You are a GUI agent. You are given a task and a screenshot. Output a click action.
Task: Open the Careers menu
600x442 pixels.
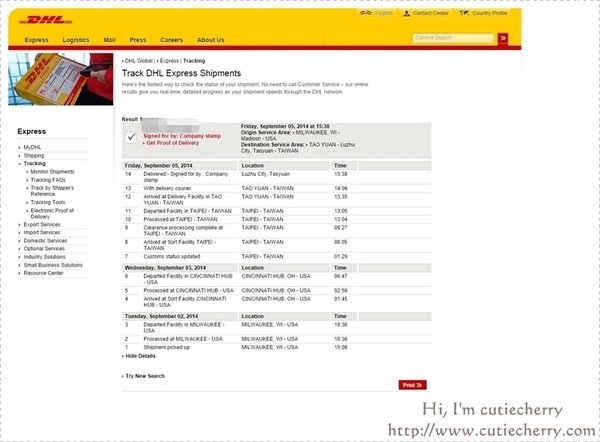tap(171, 40)
